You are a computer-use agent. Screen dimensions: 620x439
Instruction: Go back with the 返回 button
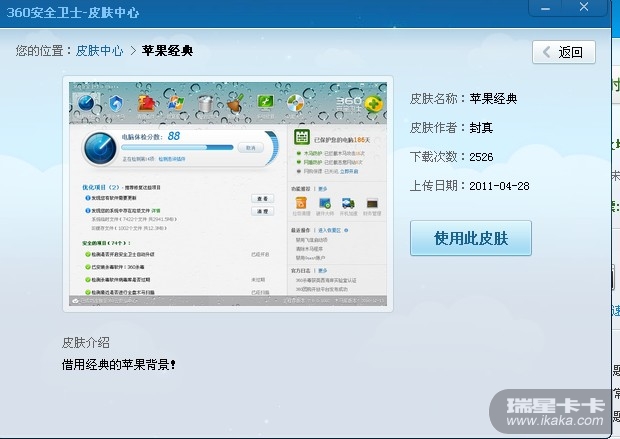click(x=564, y=52)
